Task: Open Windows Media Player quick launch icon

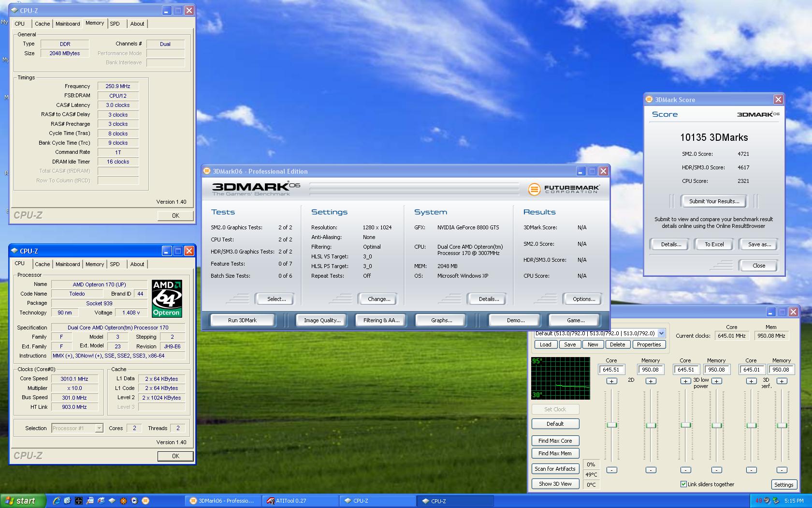Action: coord(134,501)
